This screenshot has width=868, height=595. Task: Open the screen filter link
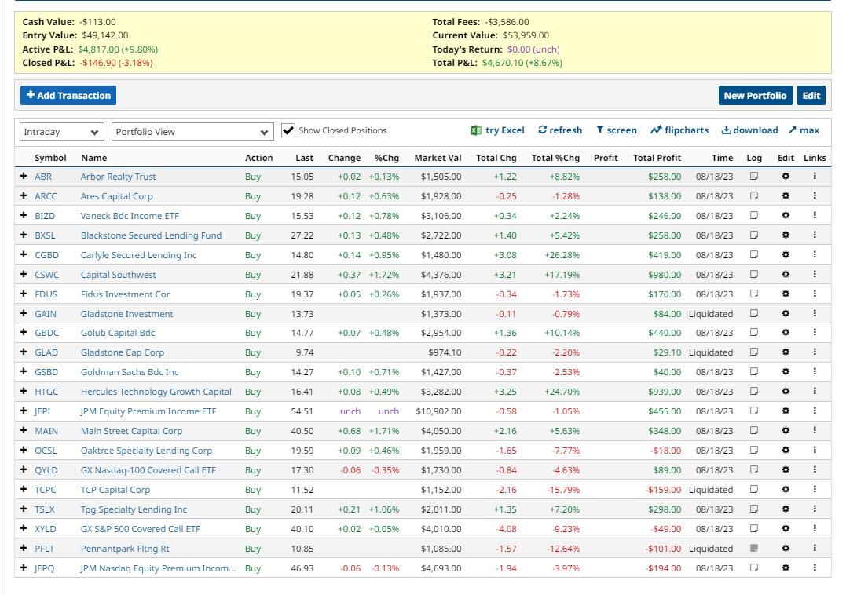pyautogui.click(x=616, y=130)
